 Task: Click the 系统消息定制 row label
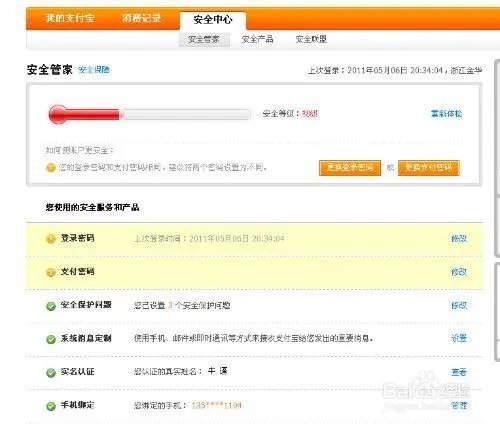point(86,338)
